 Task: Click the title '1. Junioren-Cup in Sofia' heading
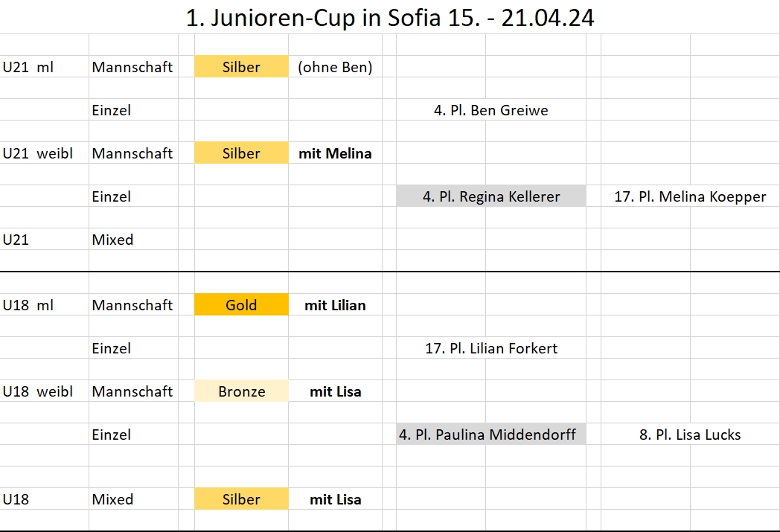pos(390,18)
